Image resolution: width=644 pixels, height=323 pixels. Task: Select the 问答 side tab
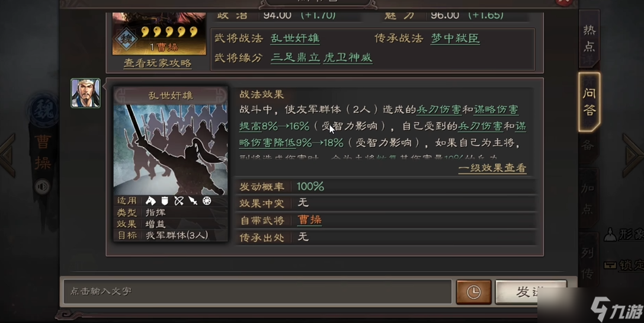tap(589, 102)
